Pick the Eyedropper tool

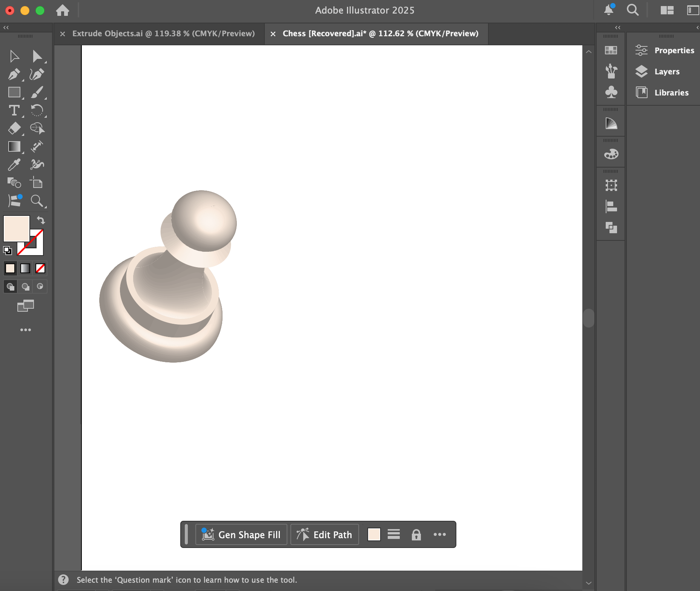[x=14, y=165]
